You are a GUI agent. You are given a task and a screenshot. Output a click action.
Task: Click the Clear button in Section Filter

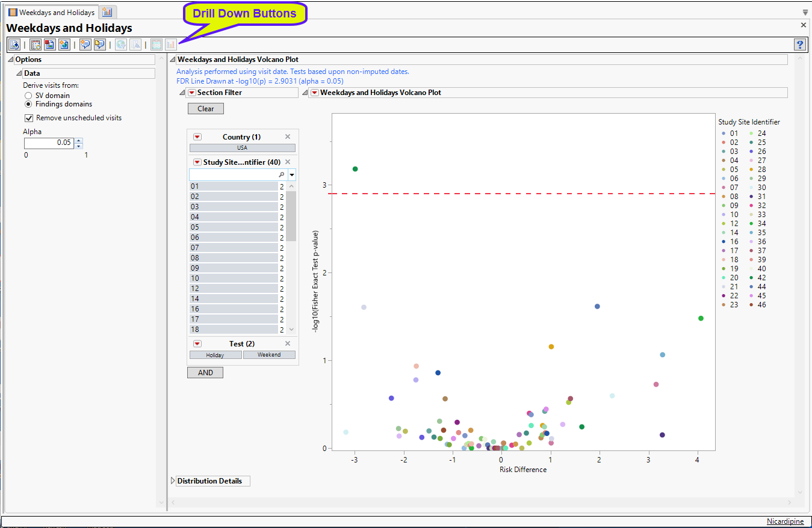click(x=205, y=109)
